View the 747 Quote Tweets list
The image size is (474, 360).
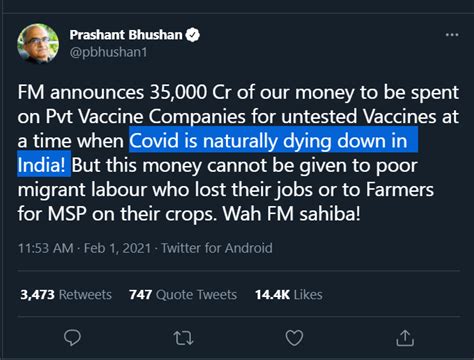(183, 295)
